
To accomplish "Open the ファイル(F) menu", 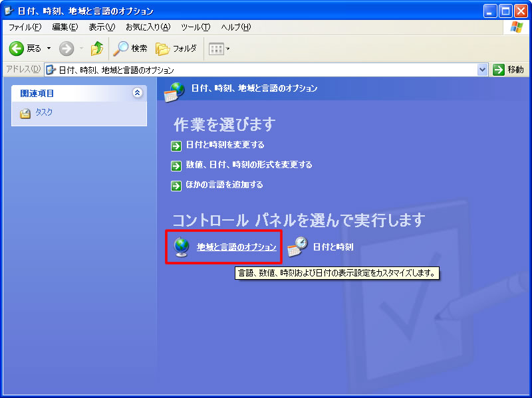I will pos(25,27).
